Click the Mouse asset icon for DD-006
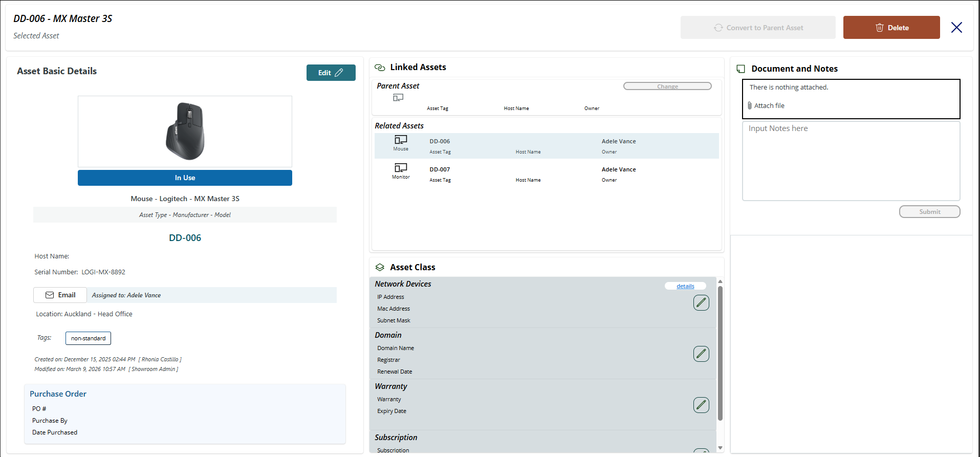The width and height of the screenshot is (980, 457). (401, 140)
